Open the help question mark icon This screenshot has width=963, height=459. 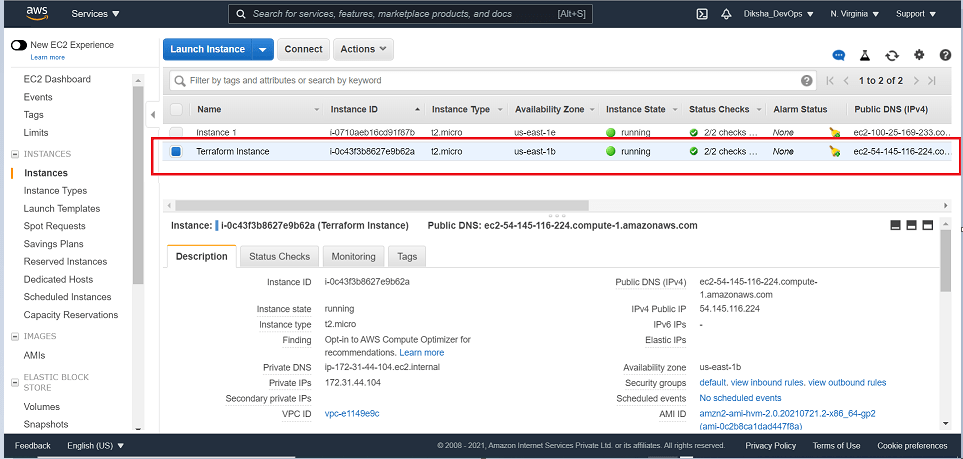(x=945, y=55)
